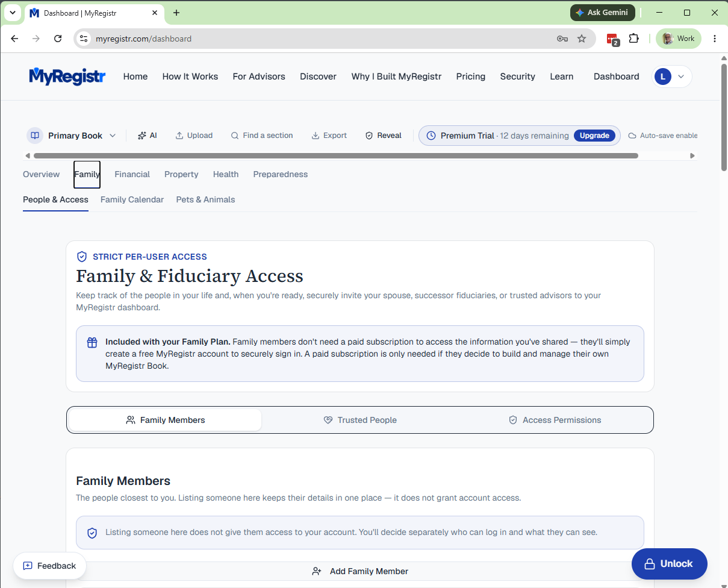Expand the Primary Book dropdown
The height and width of the screenshot is (588, 728).
113,136
